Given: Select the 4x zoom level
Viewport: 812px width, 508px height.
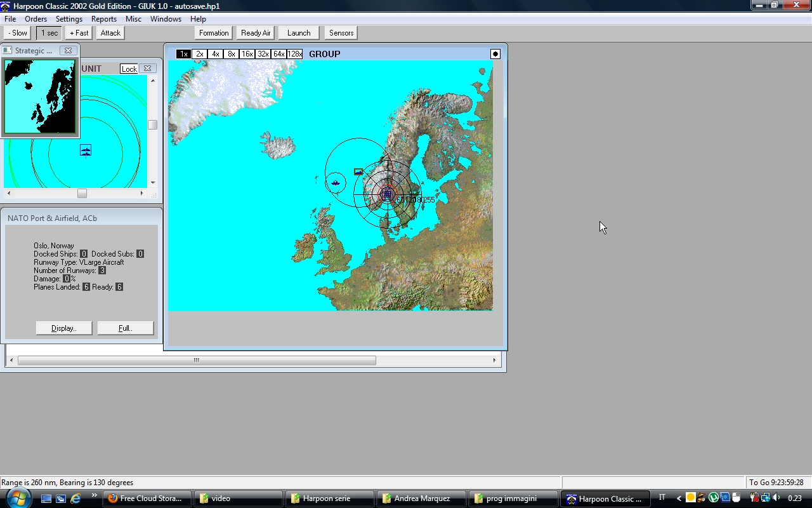Looking at the screenshot, I should point(215,54).
